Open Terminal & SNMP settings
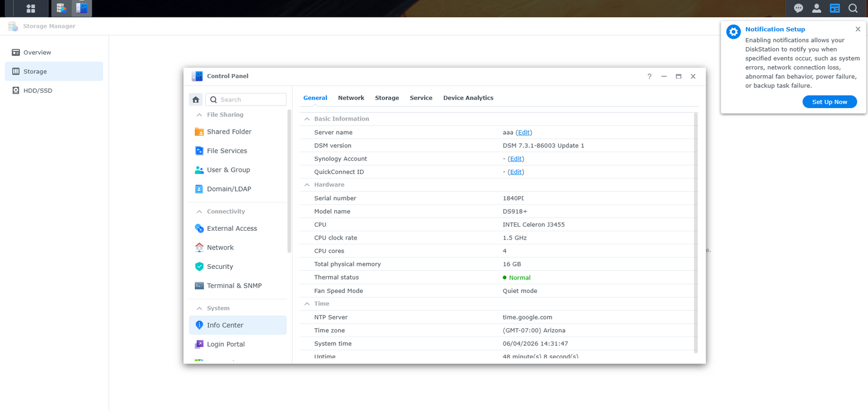Image resolution: width=868 pixels, height=411 pixels. (238, 285)
